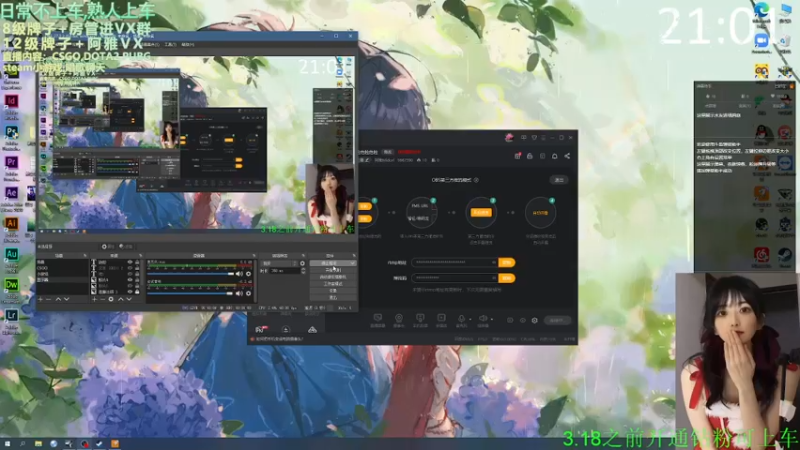Open Properties button above OBS docks
Viewport: 800px width, 450px height.
coord(108,246)
